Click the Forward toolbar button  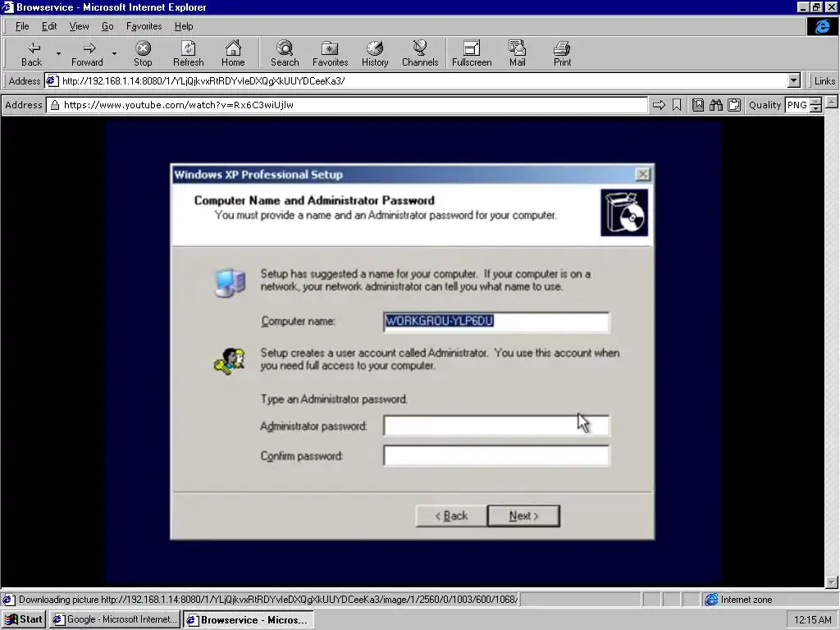pyautogui.click(x=87, y=53)
